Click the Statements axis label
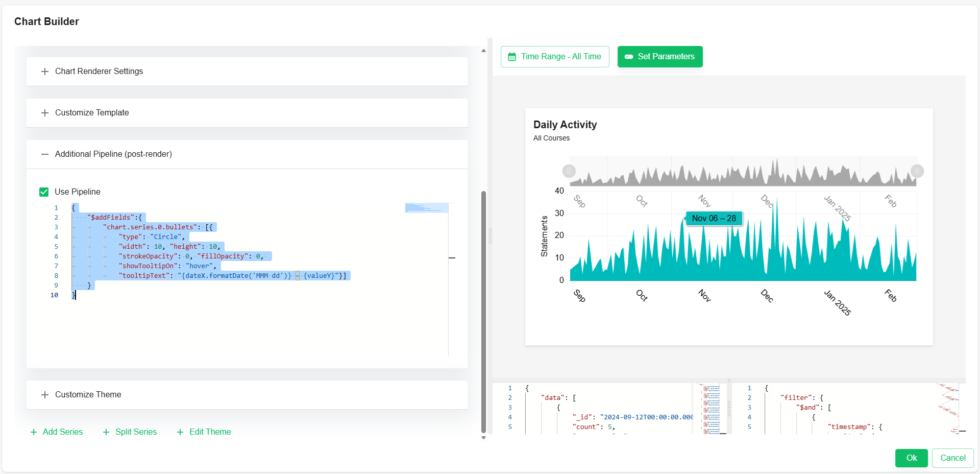The width and height of the screenshot is (980, 474). point(545,236)
